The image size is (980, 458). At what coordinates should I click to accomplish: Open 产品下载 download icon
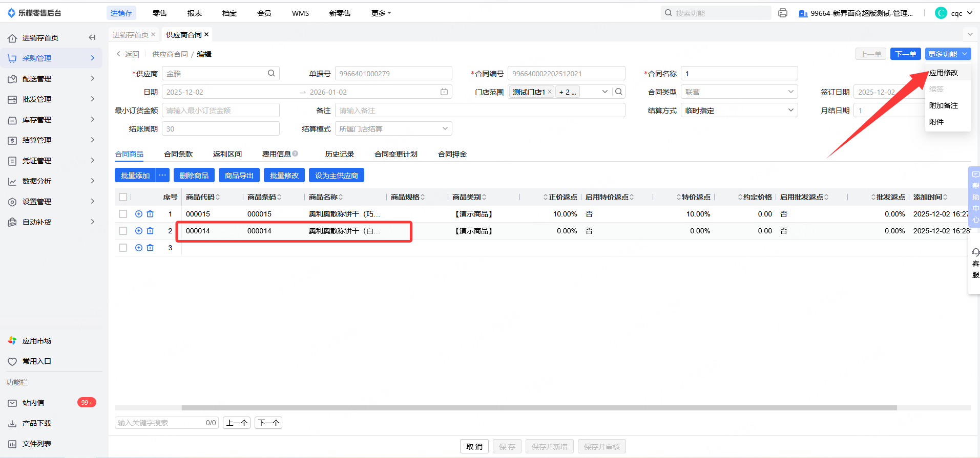click(x=12, y=423)
